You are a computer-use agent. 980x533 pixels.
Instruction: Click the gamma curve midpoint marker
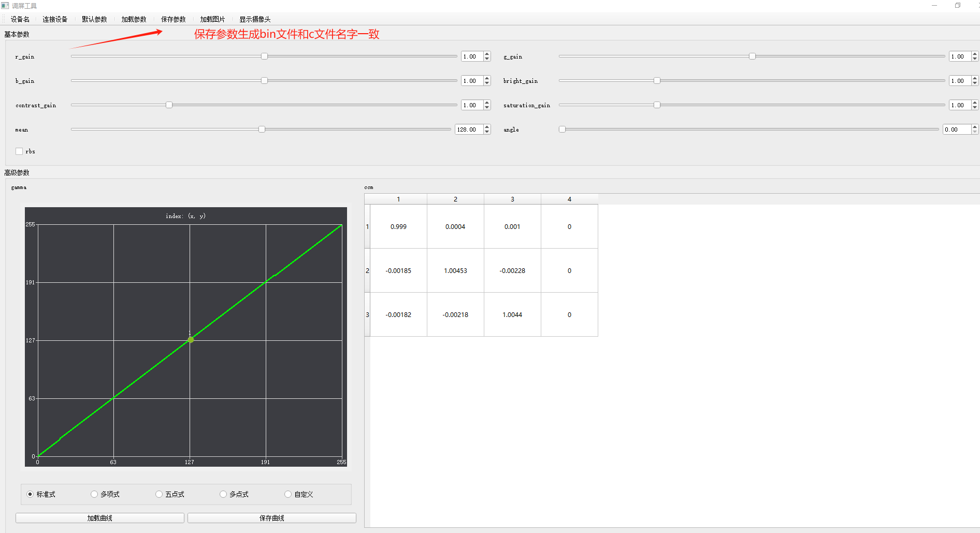coord(191,340)
